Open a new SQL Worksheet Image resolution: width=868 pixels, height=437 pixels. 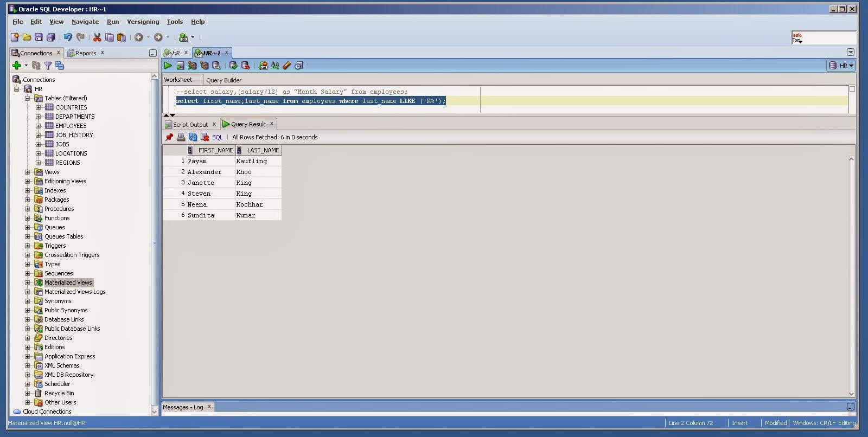(183, 37)
